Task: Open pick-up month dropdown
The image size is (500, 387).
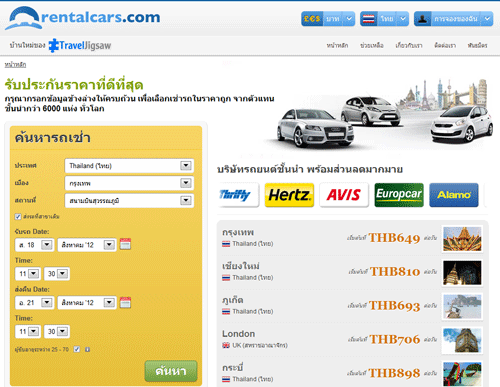Action: click(87, 245)
